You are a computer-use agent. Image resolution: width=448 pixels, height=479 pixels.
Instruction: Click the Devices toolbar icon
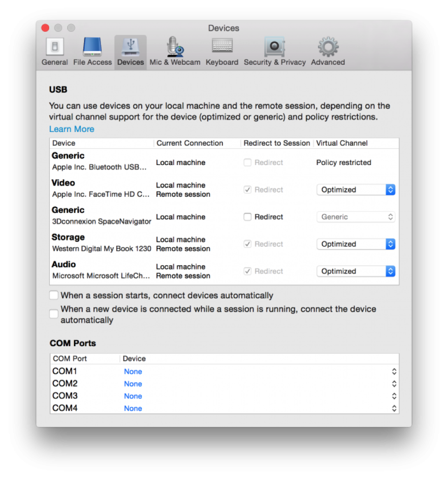coord(130,48)
